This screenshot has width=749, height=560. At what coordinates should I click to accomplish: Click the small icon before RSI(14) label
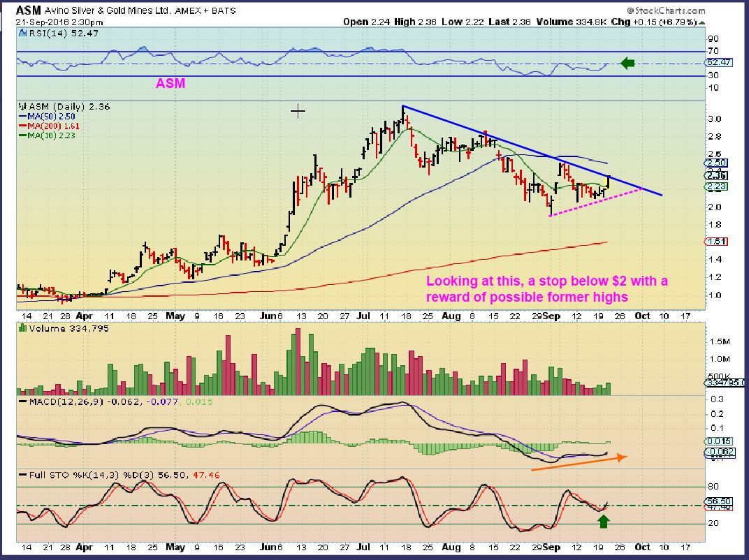click(x=22, y=33)
